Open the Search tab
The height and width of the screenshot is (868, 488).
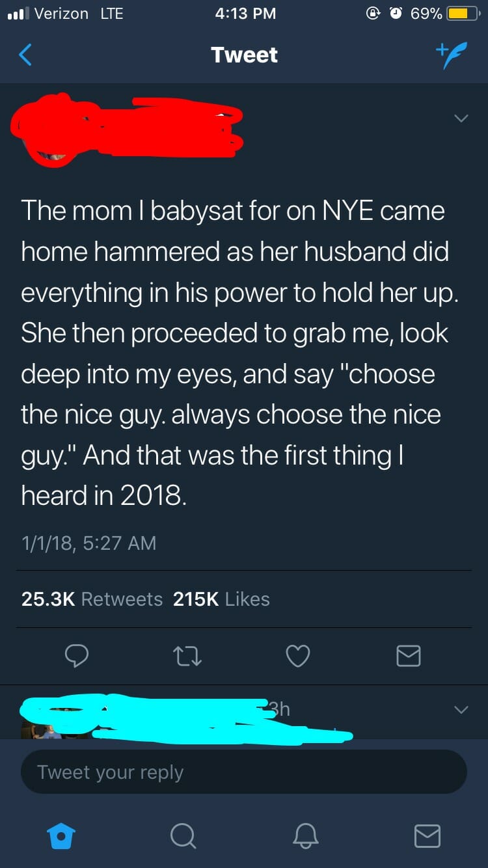(x=183, y=836)
